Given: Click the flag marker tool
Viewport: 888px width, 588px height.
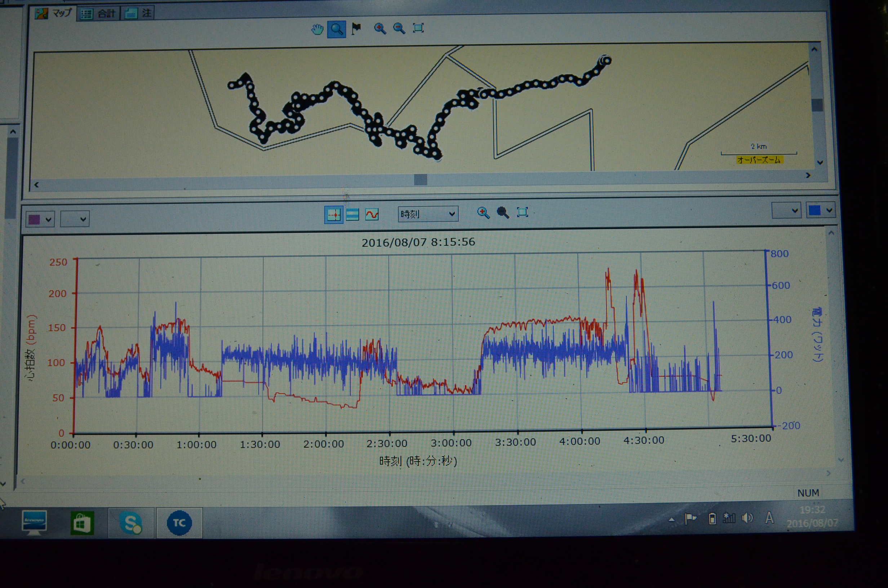Looking at the screenshot, I should coord(356,28).
